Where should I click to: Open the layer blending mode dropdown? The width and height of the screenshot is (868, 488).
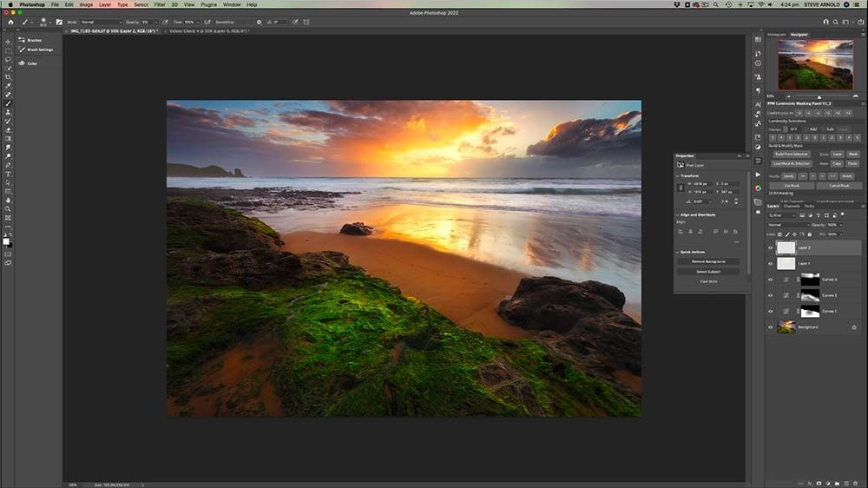point(787,225)
